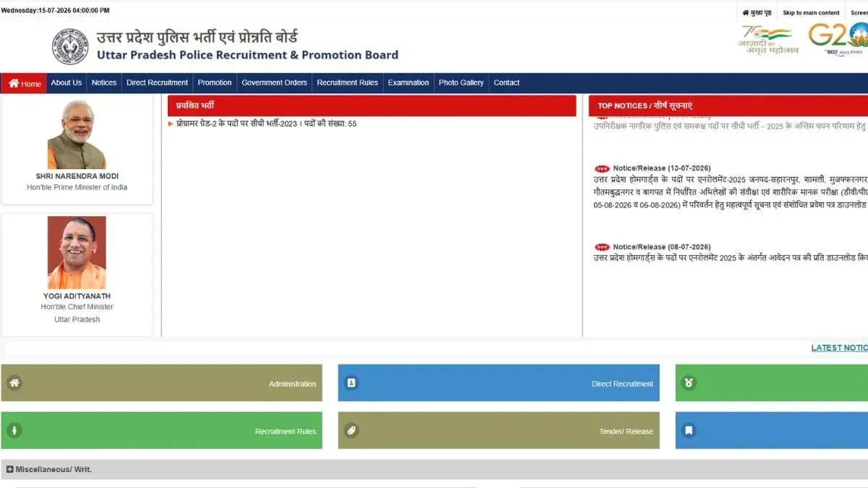This screenshot has height=488, width=868.
Task: Open the Homeguards DV/PST notice dated 13-07-2026
Action: [x=730, y=192]
